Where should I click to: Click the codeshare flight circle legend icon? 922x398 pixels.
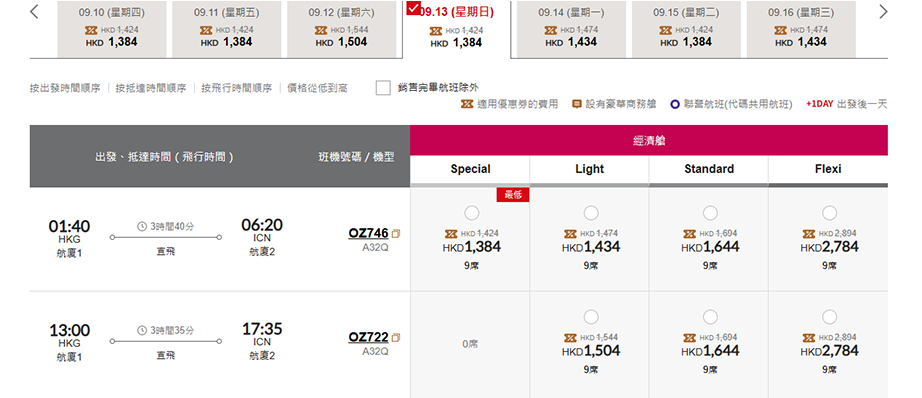(675, 105)
